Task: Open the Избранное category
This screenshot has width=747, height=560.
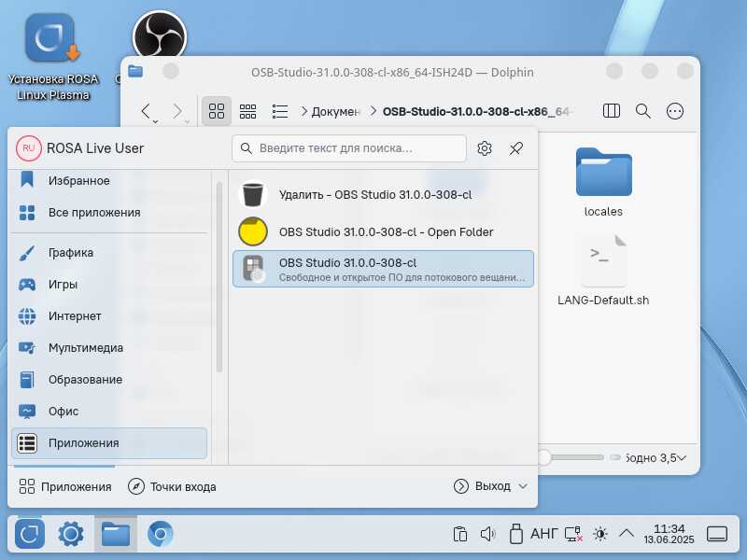Action: tap(109, 181)
